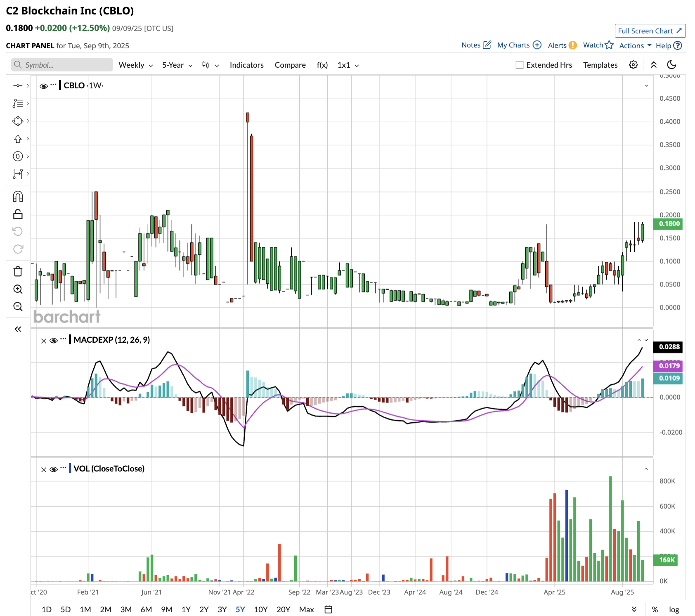695x616 pixels.
Task: Select the 6M range tab
Action: pos(147,609)
